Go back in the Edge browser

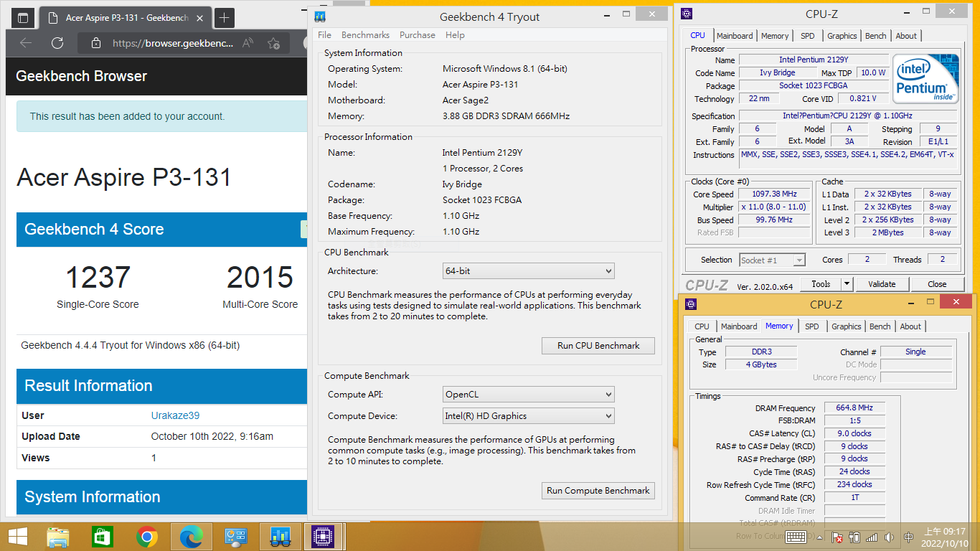(x=26, y=43)
